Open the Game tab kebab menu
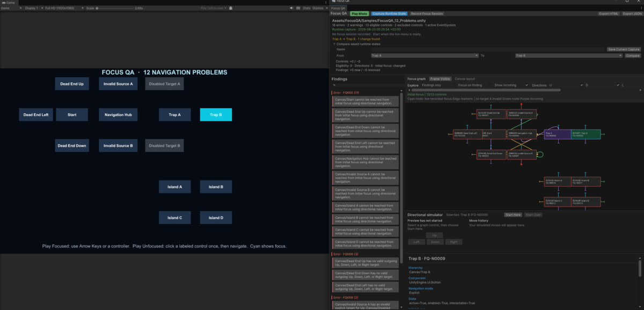 pyautogui.click(x=326, y=2)
